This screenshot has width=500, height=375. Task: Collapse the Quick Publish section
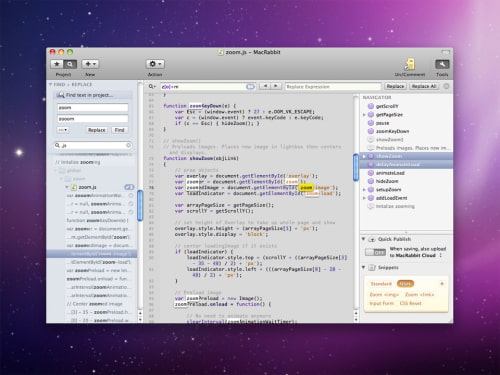(x=363, y=239)
